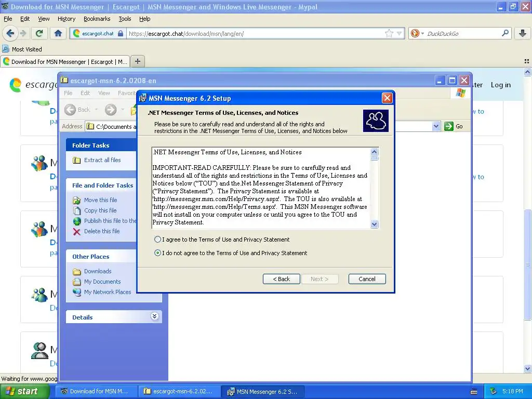
Task: Open My Documents in Other Places
Action: tap(102, 282)
